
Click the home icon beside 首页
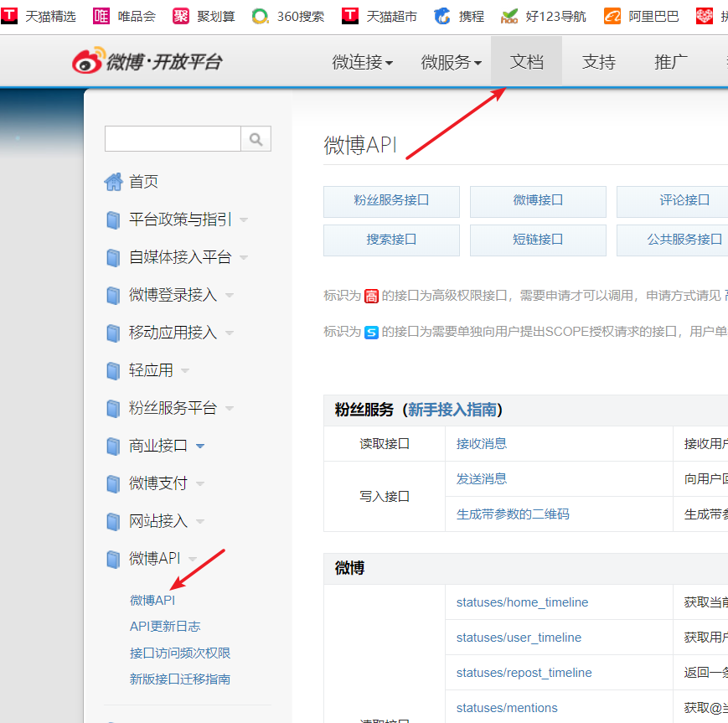[x=113, y=182]
